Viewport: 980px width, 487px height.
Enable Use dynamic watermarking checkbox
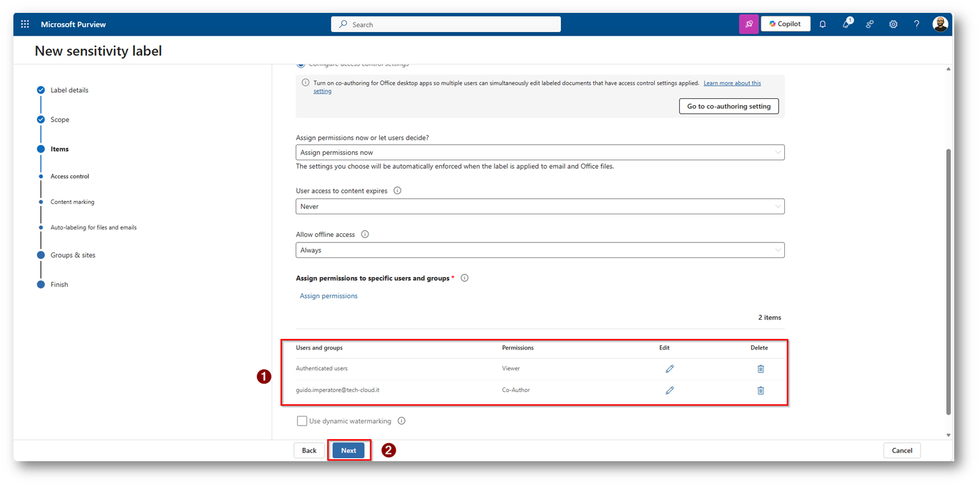pos(302,421)
